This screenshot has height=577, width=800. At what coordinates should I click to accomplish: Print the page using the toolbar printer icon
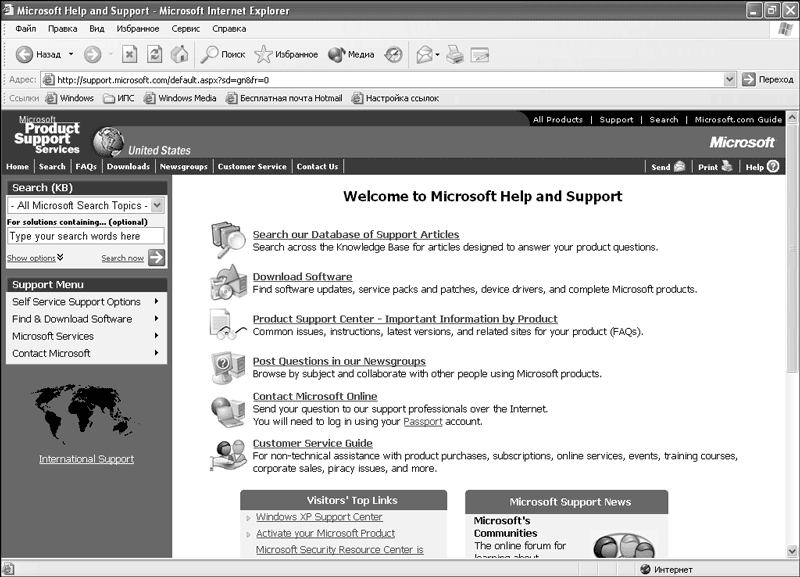(455, 54)
